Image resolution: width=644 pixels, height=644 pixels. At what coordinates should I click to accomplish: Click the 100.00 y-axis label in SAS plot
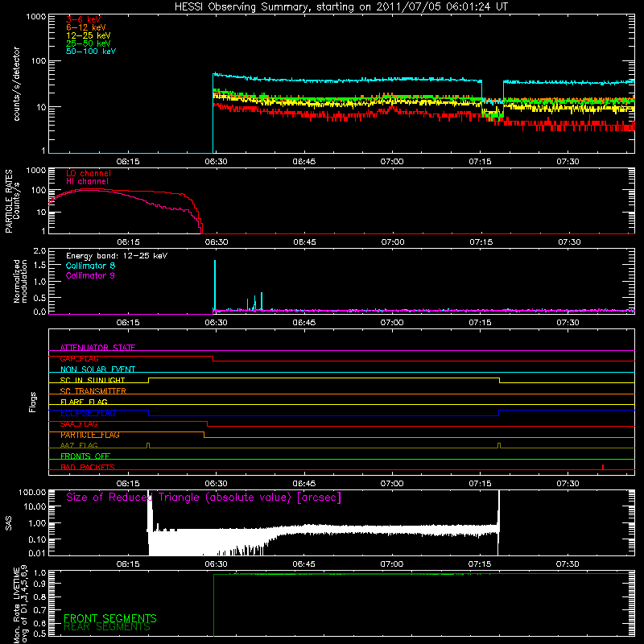pyautogui.click(x=32, y=492)
